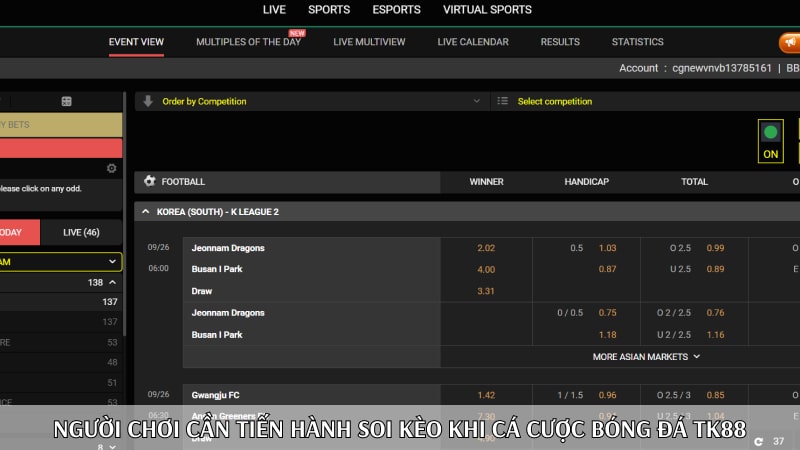Viewport: 800px width, 450px height.
Task: Switch to the LIVE (46) tab
Action: (81, 232)
